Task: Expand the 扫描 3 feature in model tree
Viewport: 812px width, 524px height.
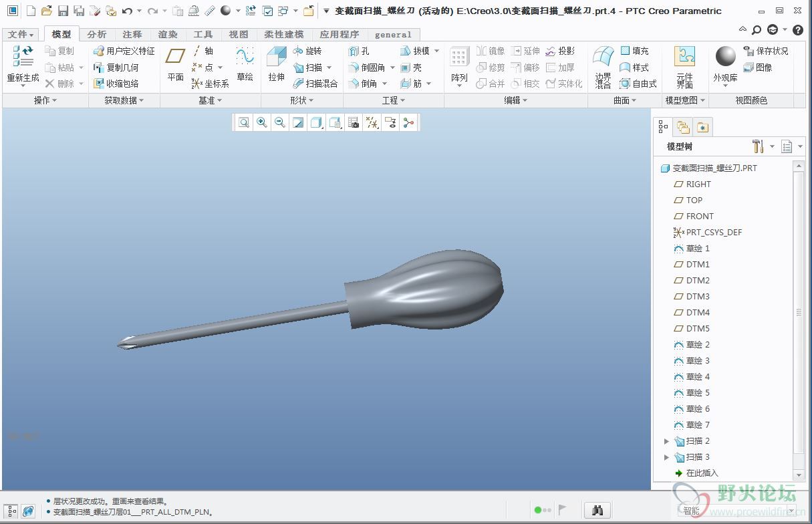Action: click(666, 457)
